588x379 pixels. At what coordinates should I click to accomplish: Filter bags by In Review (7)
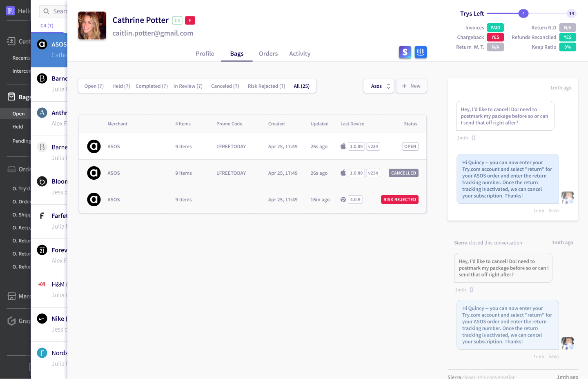pos(188,86)
